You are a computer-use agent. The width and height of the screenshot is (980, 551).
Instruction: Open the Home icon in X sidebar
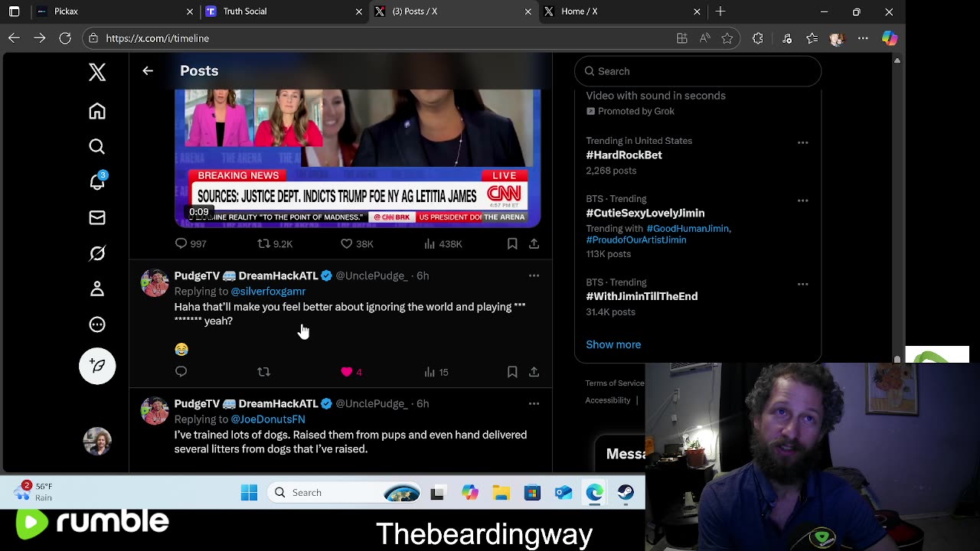point(97,111)
